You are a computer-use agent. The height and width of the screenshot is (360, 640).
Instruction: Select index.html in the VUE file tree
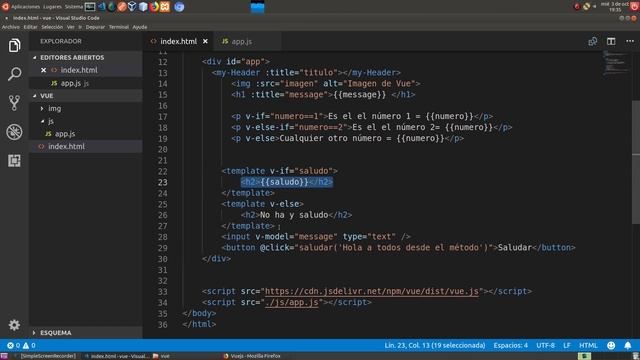click(x=67, y=147)
